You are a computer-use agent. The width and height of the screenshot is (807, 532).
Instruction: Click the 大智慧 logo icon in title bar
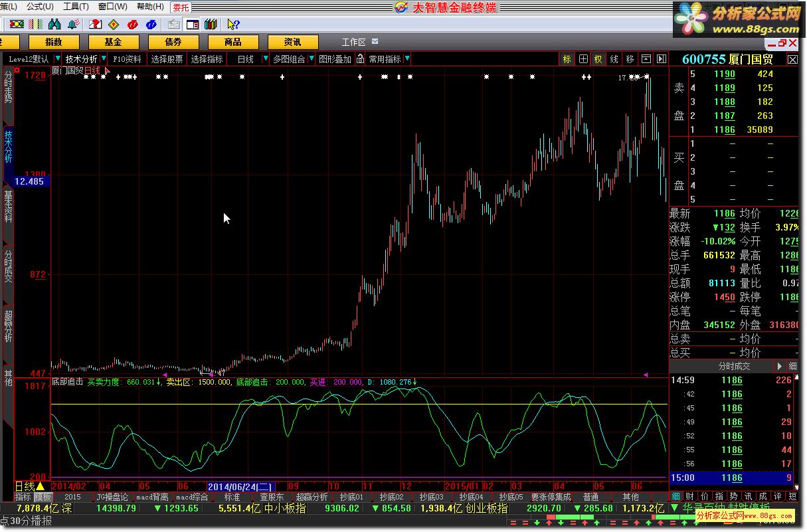click(x=401, y=7)
